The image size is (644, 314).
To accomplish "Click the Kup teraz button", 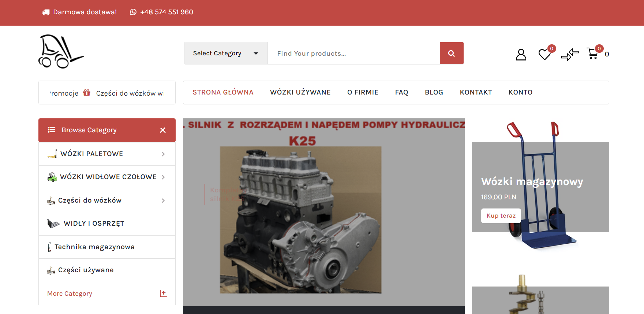I will tap(501, 216).
